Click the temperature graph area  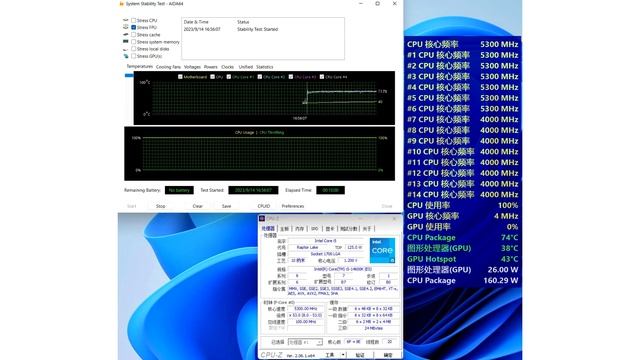[x=264, y=98]
